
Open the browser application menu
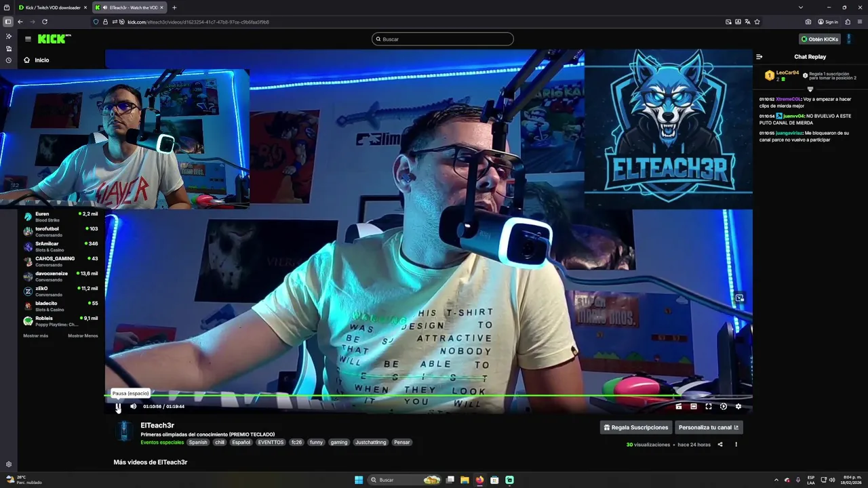860,22
